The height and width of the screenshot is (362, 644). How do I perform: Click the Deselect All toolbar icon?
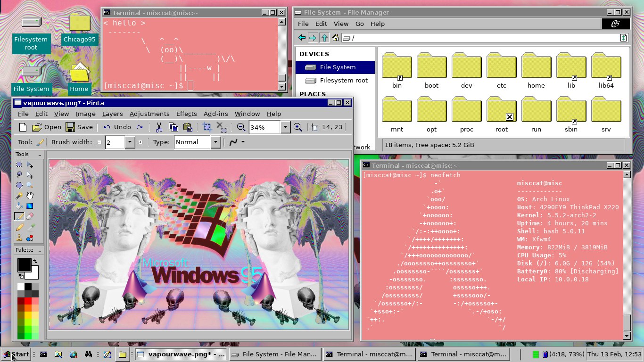(x=222, y=127)
